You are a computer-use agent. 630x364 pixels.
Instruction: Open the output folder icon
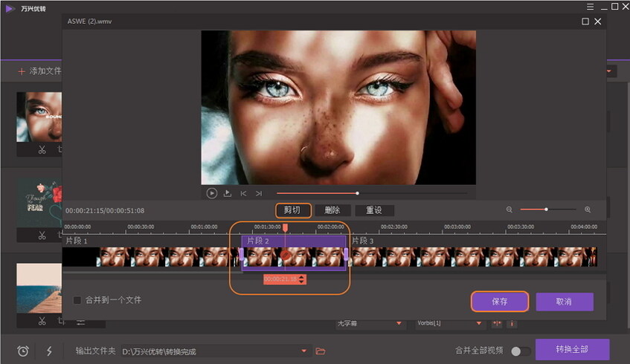coord(321,351)
